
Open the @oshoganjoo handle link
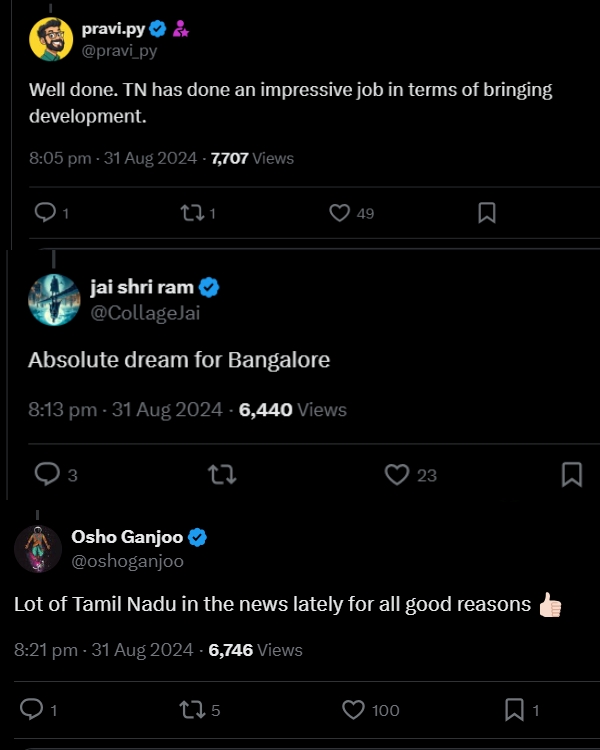[x=127, y=561]
